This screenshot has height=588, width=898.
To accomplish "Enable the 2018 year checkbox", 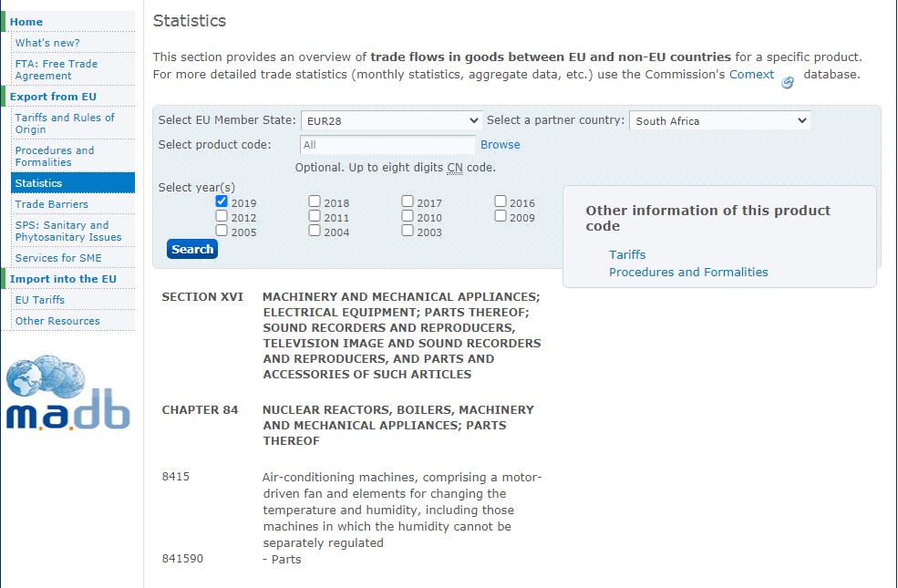I will click(315, 201).
